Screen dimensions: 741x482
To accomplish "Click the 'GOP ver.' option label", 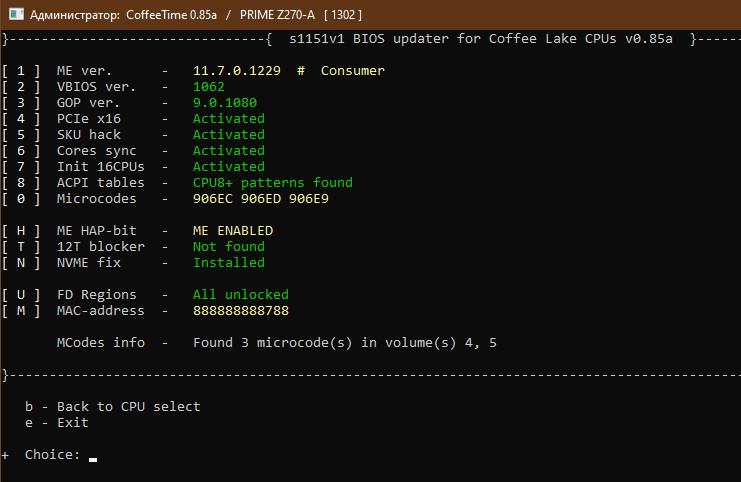I will coord(88,103).
